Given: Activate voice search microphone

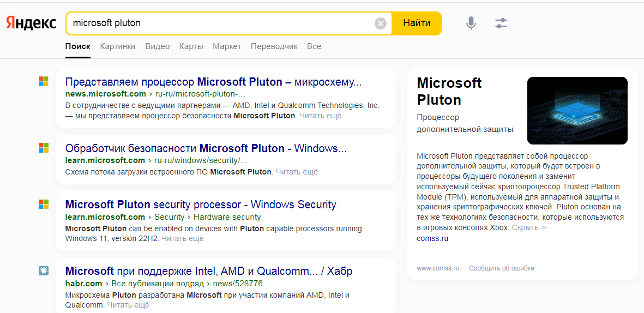Looking at the screenshot, I should pyautogui.click(x=471, y=23).
